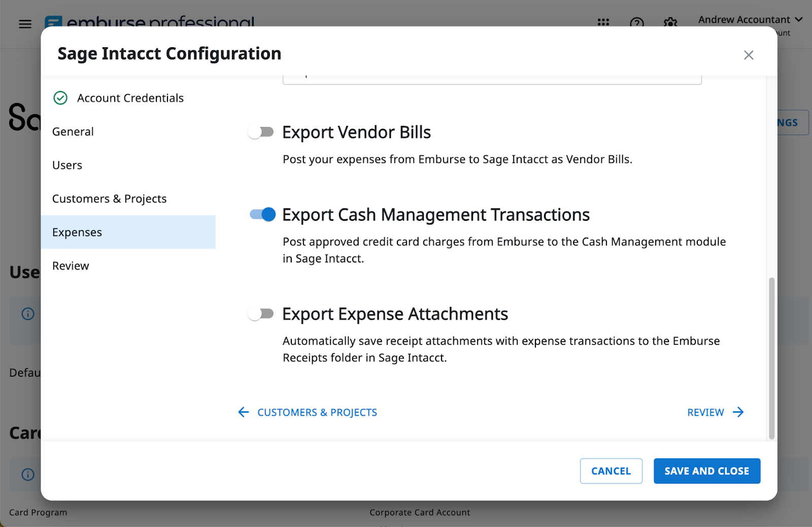Screen dimensions: 812x527
Task: Click the info icon above Card Program
Action: click(28, 474)
